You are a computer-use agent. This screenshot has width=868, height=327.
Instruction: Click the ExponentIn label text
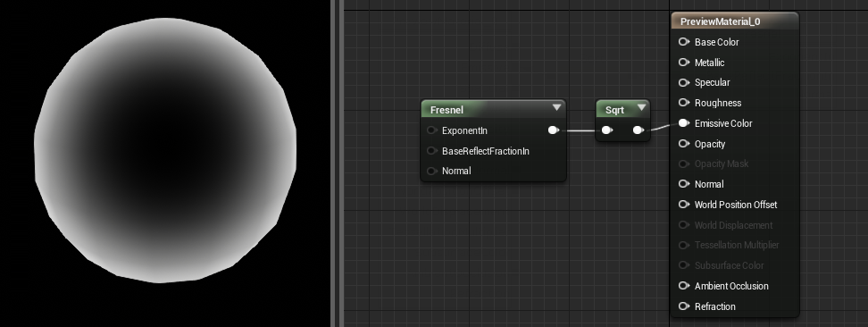(x=464, y=130)
